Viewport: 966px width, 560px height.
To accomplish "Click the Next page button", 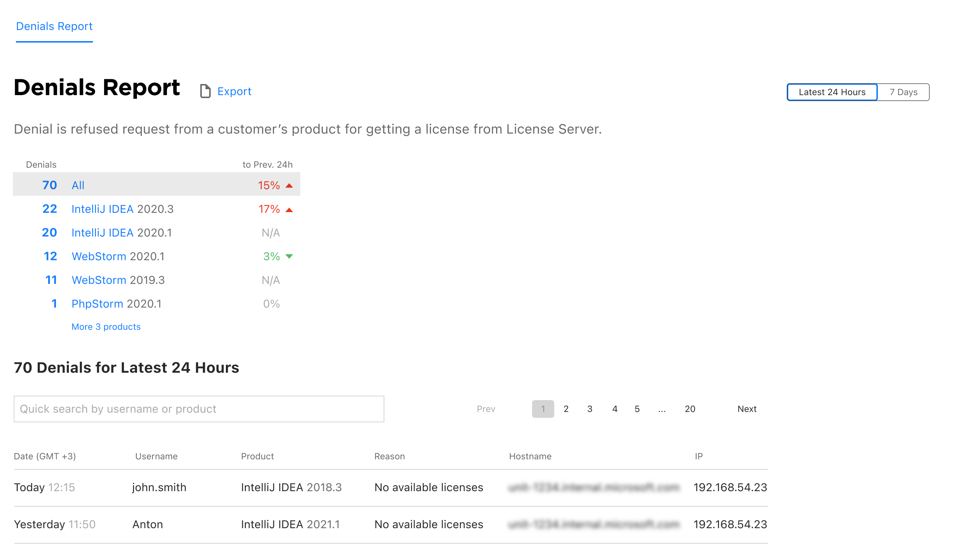I will [747, 409].
